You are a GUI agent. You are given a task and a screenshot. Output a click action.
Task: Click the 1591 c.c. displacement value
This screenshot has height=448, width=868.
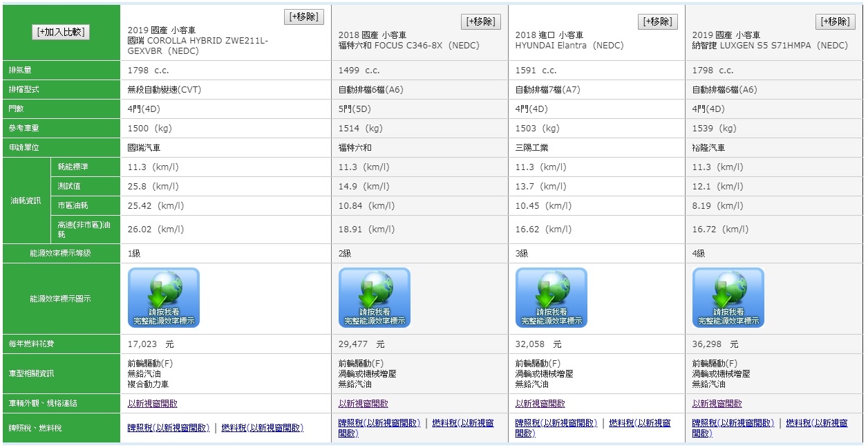(x=536, y=71)
